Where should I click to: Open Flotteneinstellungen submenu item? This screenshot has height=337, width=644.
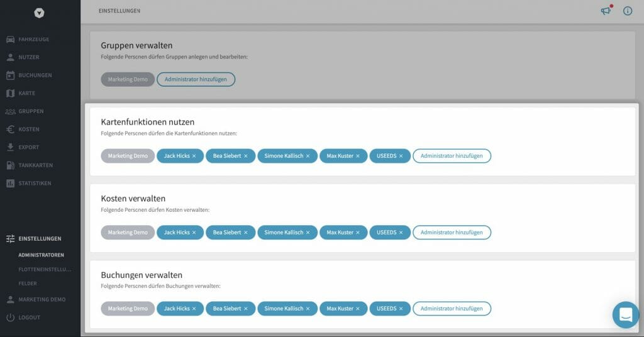coord(45,269)
